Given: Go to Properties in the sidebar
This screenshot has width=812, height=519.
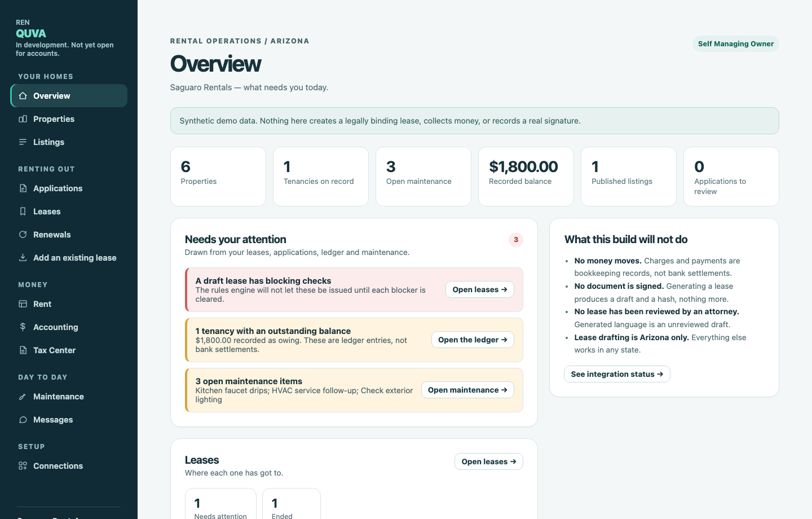Looking at the screenshot, I should [x=69, y=119].
